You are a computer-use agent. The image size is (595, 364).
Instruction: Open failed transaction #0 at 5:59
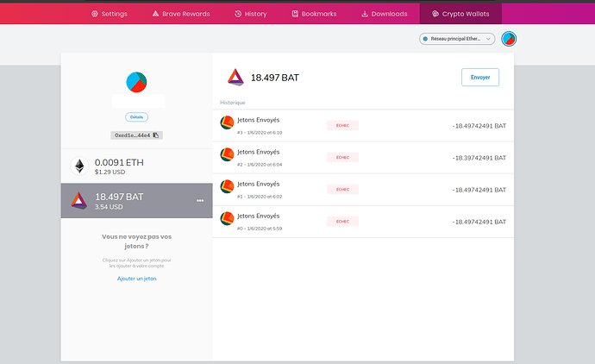point(363,222)
